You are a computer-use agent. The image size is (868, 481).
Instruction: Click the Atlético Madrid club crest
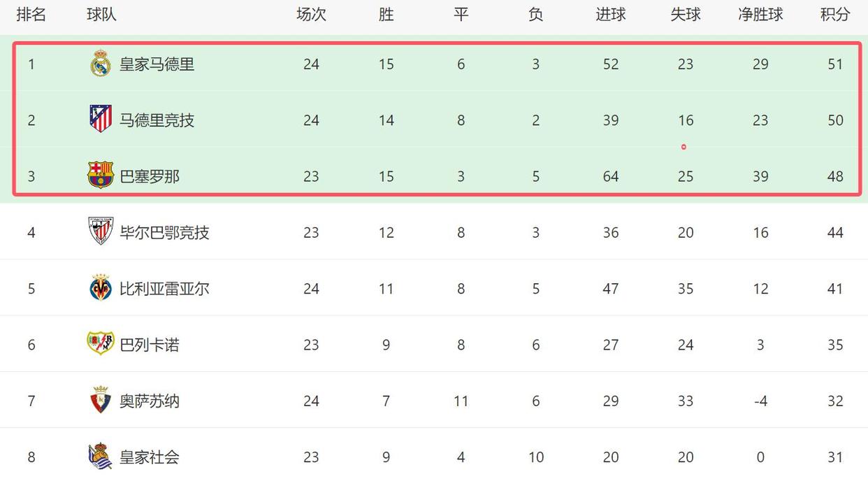click(x=101, y=119)
